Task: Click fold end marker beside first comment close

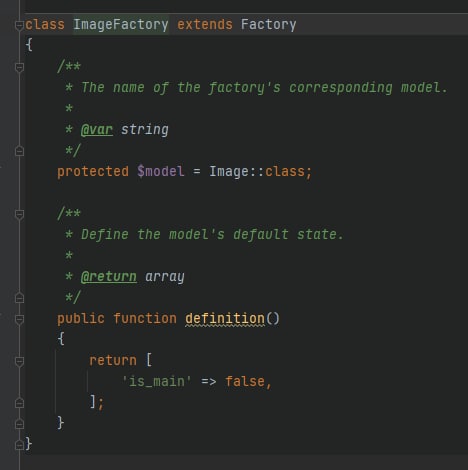Action: click(19, 151)
